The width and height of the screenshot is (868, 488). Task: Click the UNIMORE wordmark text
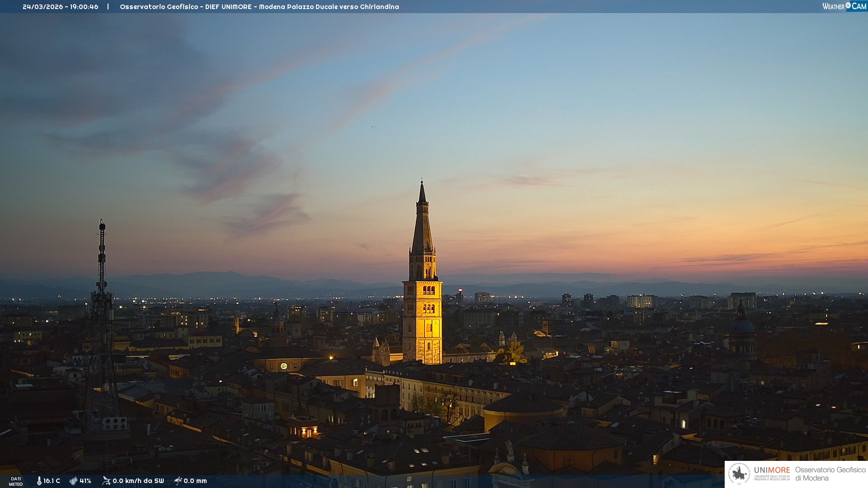click(772, 470)
